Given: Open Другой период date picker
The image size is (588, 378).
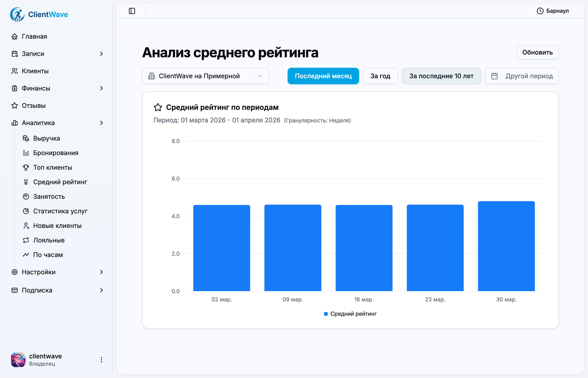Looking at the screenshot, I should [x=522, y=76].
